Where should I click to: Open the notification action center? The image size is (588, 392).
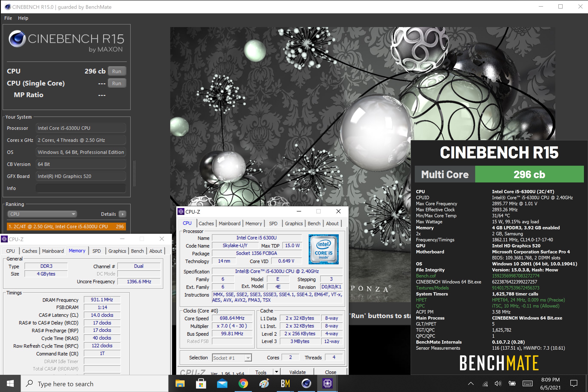(574, 383)
